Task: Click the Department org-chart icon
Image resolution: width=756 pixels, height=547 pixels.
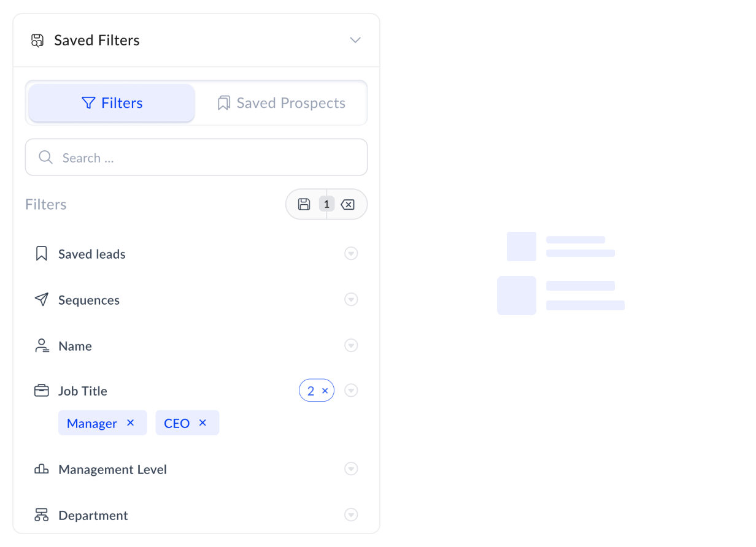Action: [x=41, y=515]
